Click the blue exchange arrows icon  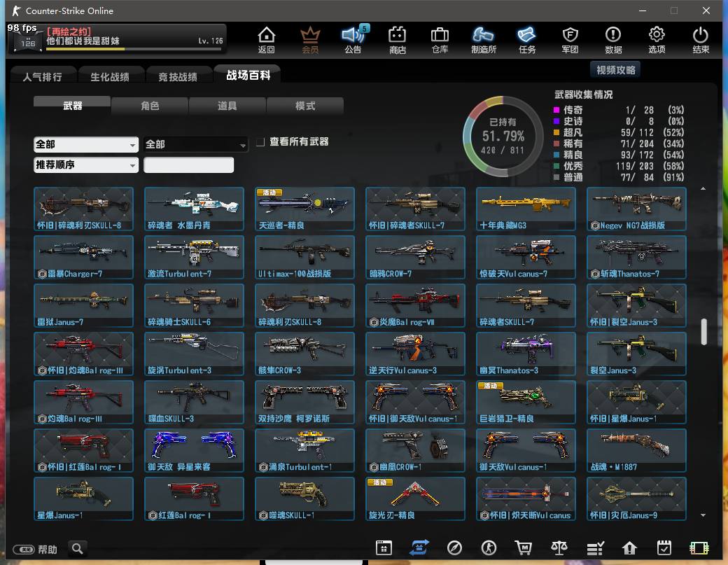pos(419,547)
